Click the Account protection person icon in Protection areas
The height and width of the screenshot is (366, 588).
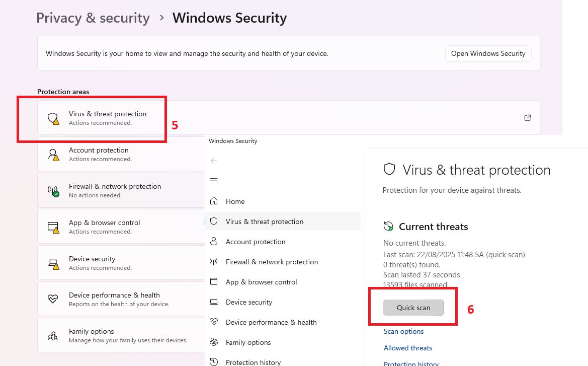(53, 155)
